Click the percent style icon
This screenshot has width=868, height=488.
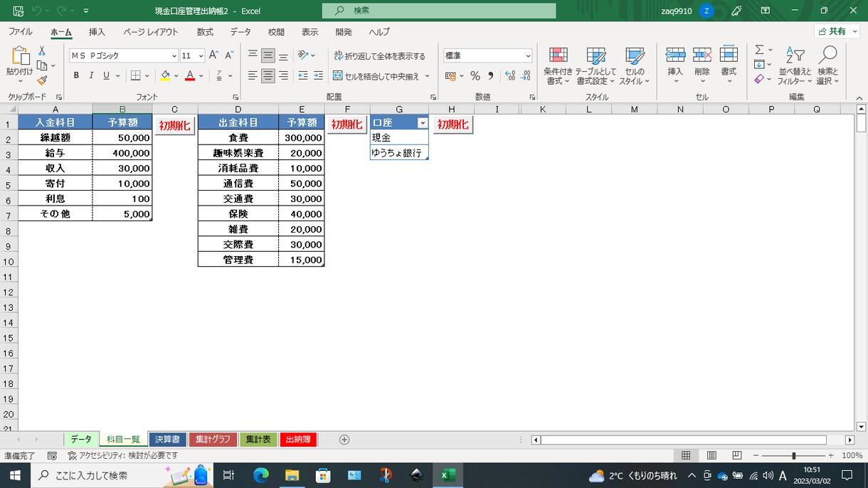click(x=475, y=76)
